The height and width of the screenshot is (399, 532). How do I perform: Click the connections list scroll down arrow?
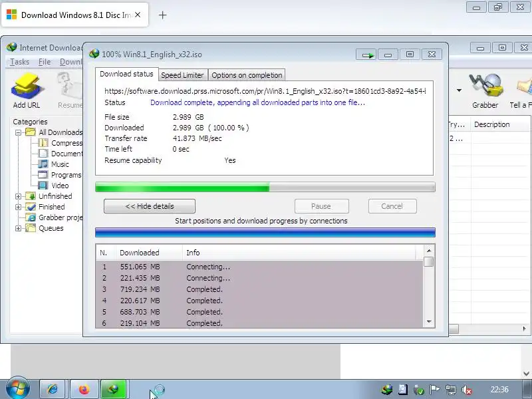click(429, 321)
